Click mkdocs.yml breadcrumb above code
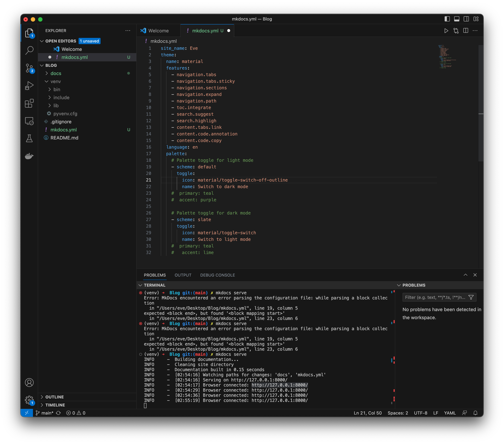 pos(163,41)
